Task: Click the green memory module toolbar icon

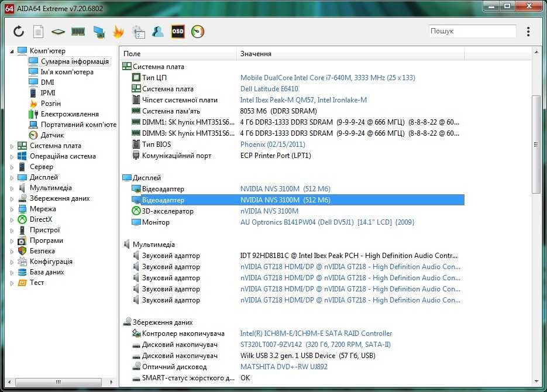Action: click(78, 32)
